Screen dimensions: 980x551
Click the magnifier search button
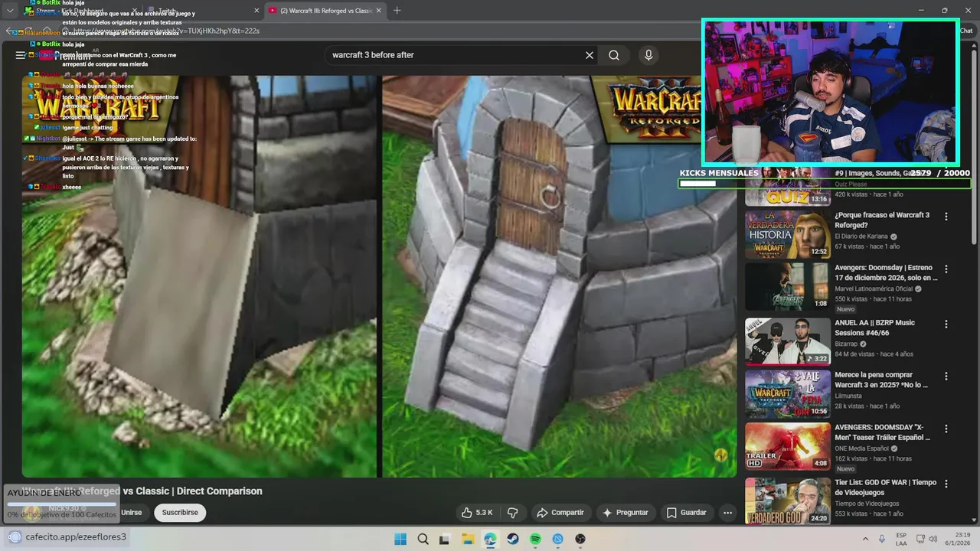[614, 55]
